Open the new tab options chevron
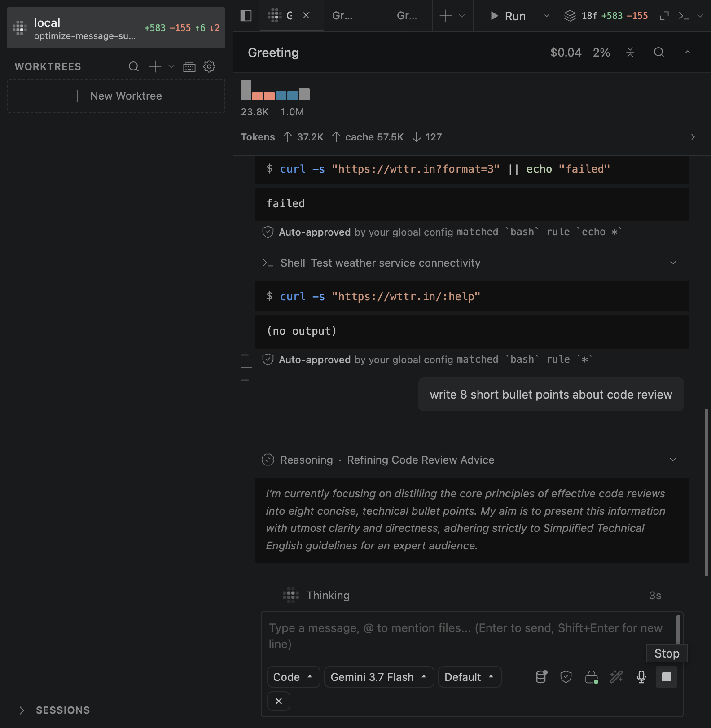 462,16
